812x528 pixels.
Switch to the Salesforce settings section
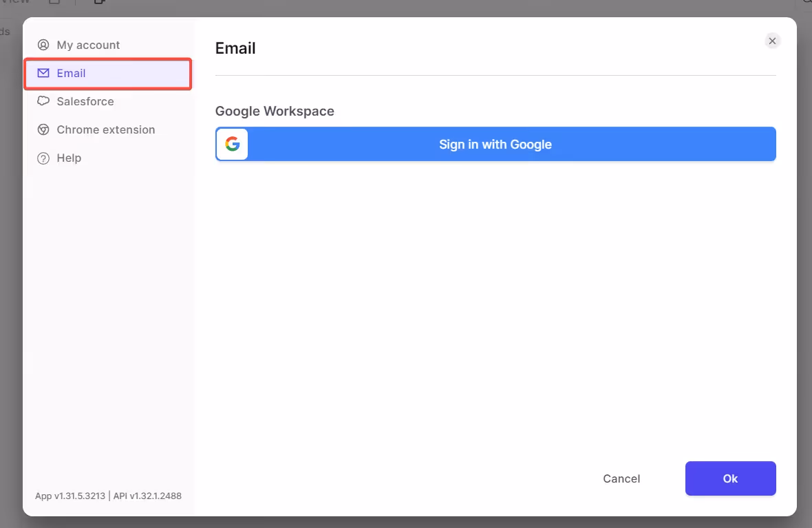85,101
